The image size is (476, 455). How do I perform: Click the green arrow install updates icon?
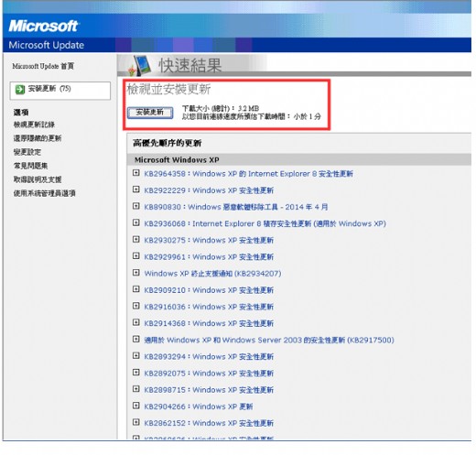(20, 90)
